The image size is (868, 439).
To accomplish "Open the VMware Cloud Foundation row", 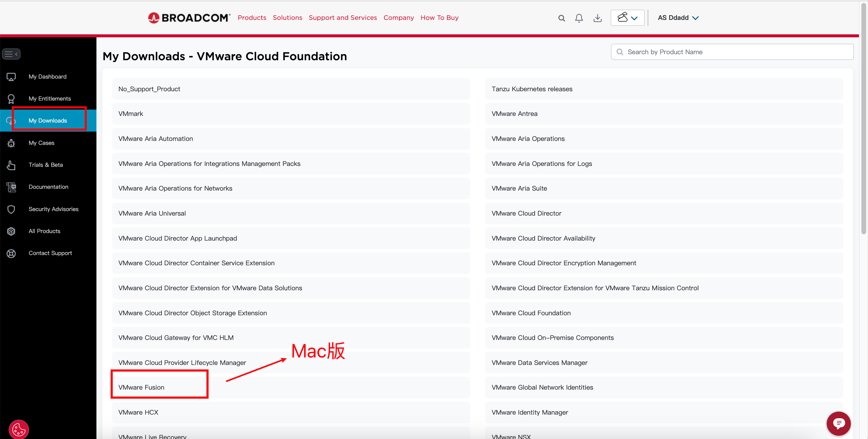I will point(664,313).
